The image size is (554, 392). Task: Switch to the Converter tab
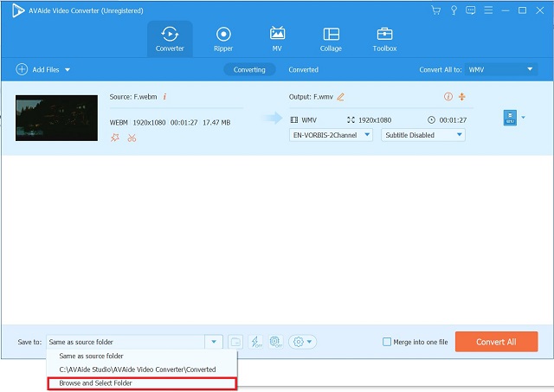pos(170,39)
